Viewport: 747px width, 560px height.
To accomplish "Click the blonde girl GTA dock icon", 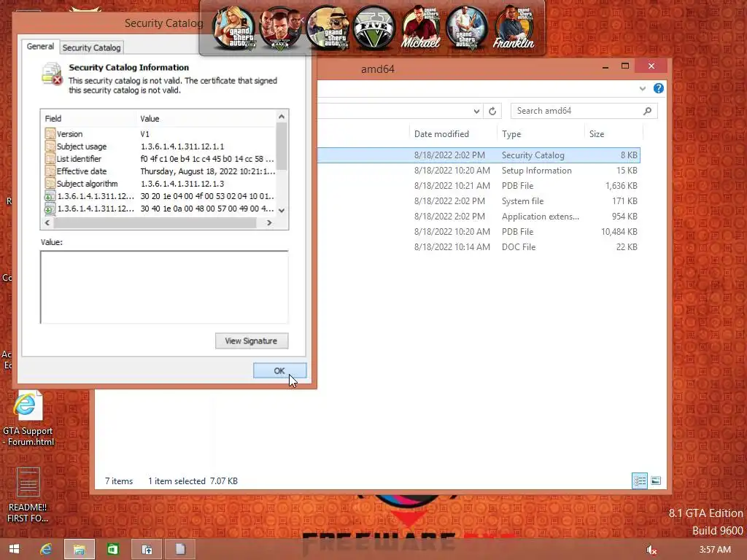I will 233,28.
